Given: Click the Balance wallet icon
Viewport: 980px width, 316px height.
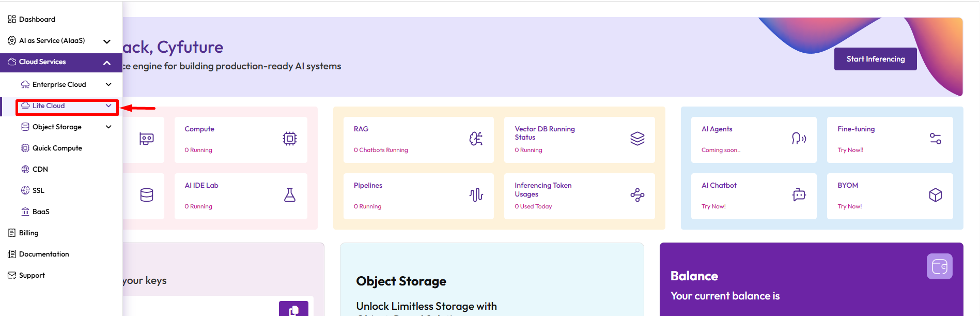Looking at the screenshot, I should click(939, 266).
